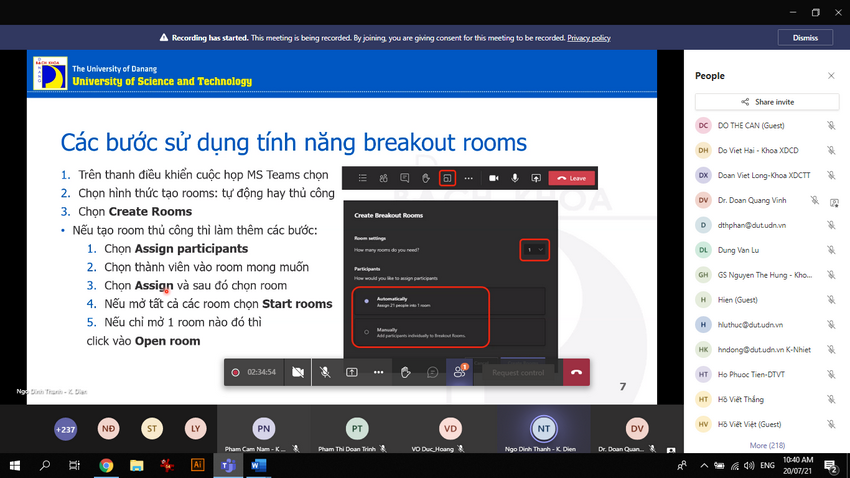Select NĐ participant avatar
This screenshot has width=850, height=478.
pos(108,429)
